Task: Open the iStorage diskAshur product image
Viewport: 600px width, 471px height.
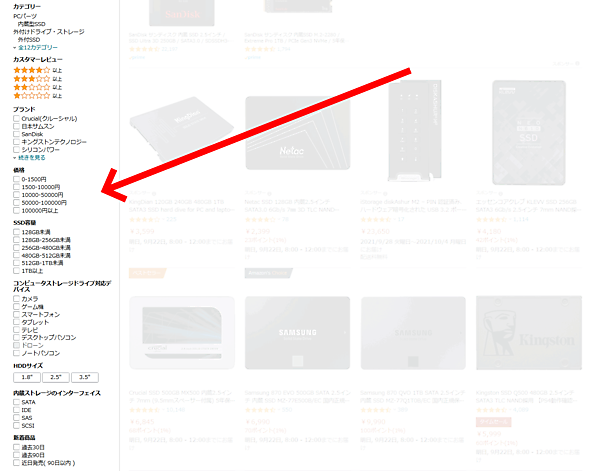Action: click(x=415, y=130)
